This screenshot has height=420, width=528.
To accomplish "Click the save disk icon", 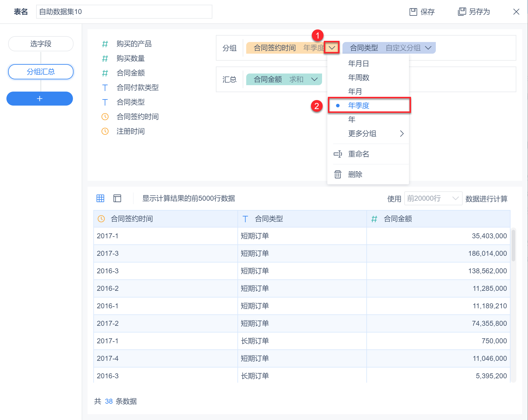I will (x=413, y=12).
